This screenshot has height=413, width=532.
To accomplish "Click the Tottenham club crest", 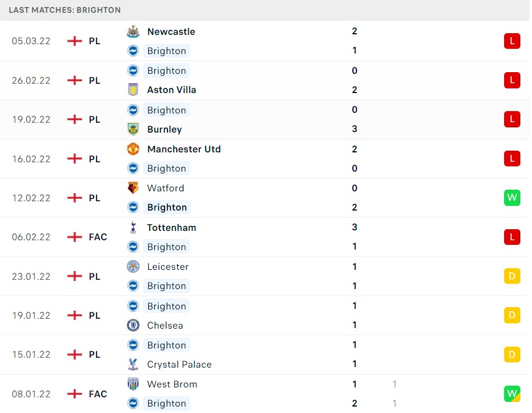I will (133, 227).
